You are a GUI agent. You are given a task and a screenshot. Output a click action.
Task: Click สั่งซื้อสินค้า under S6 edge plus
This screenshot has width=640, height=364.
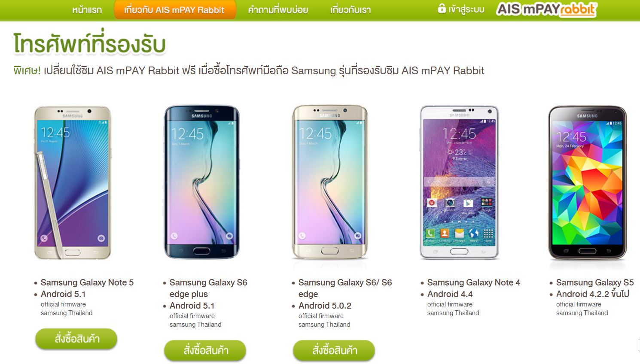point(205,351)
